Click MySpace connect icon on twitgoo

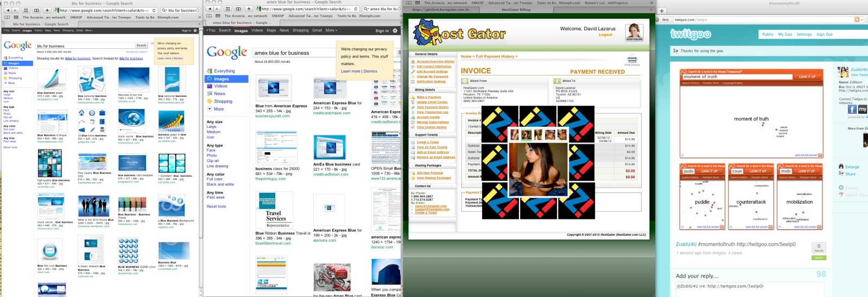tap(863, 109)
